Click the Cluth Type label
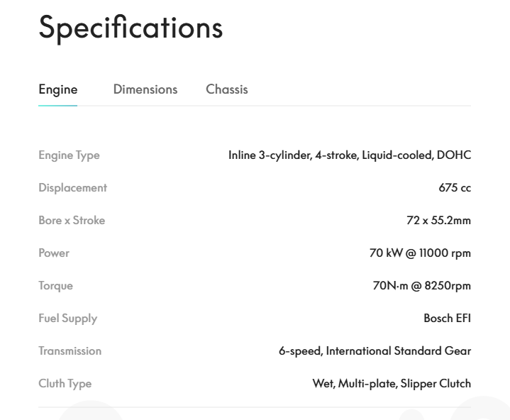This screenshot has height=420, width=510. click(x=65, y=384)
